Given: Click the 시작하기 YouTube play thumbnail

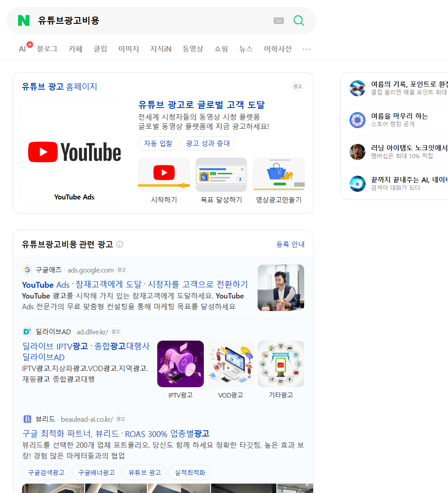Looking at the screenshot, I should tap(164, 174).
